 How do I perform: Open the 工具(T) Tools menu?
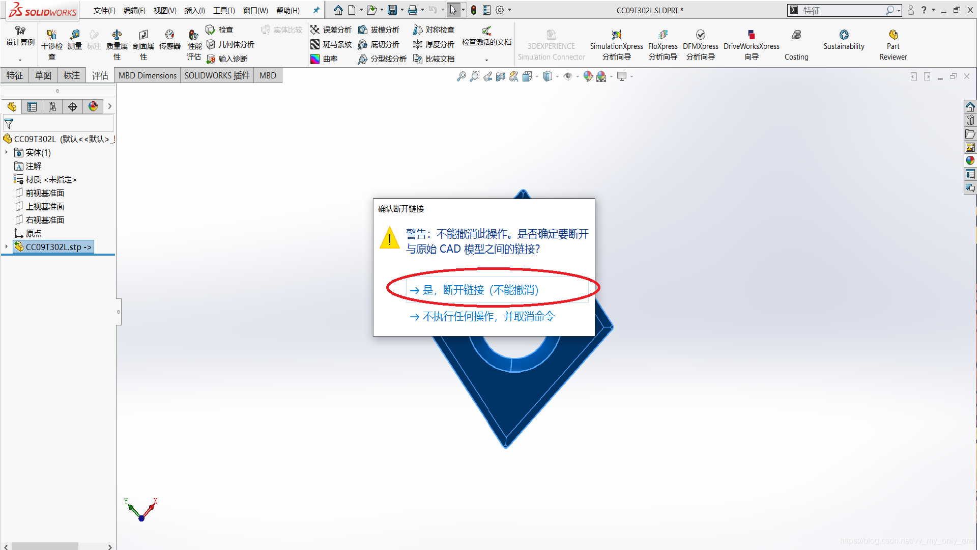(x=224, y=10)
